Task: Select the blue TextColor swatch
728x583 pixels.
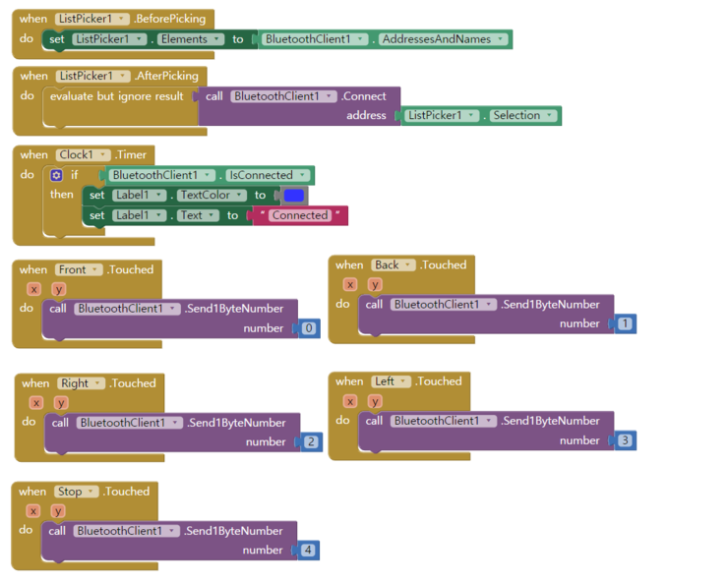Action: coord(294,196)
